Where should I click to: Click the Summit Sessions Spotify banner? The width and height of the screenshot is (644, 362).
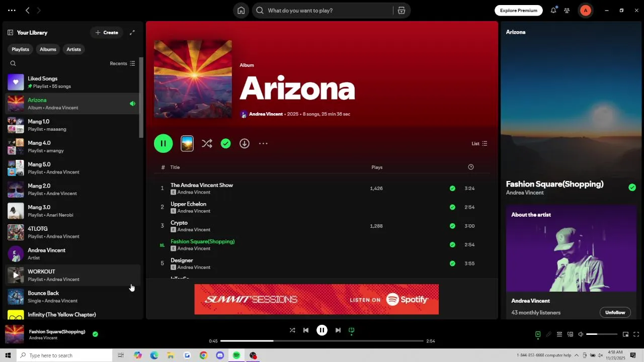pyautogui.click(x=316, y=299)
